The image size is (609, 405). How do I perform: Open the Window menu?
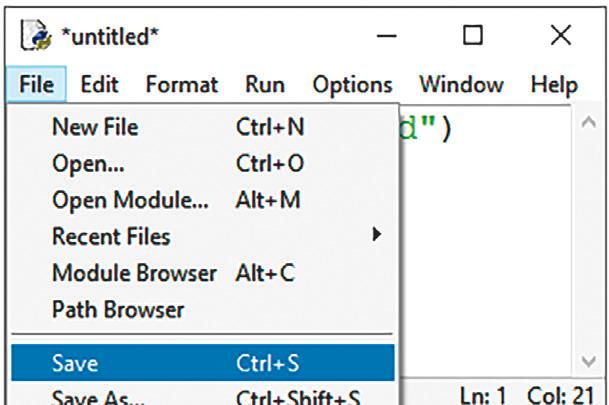tap(459, 85)
